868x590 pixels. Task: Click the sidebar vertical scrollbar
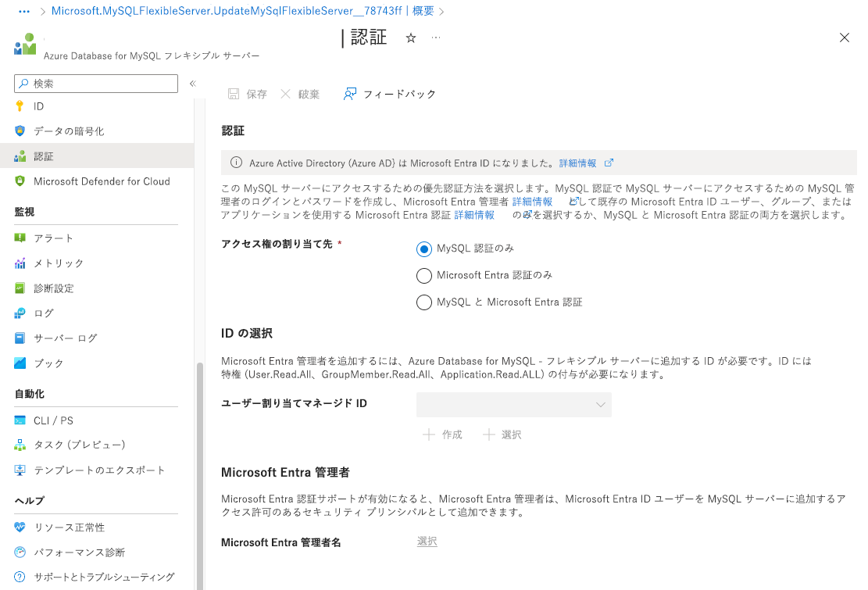[200, 476]
